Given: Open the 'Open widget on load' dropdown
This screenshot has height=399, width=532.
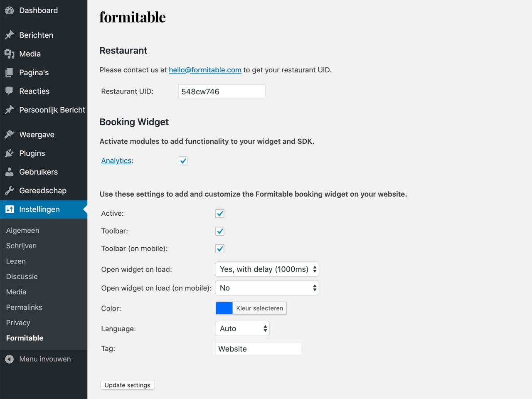Looking at the screenshot, I should tap(267, 269).
